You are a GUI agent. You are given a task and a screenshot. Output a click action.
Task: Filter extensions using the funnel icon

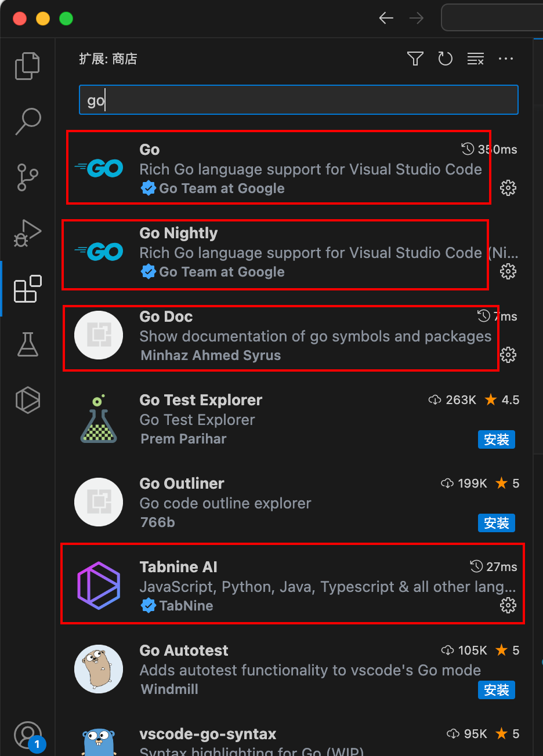tap(415, 59)
